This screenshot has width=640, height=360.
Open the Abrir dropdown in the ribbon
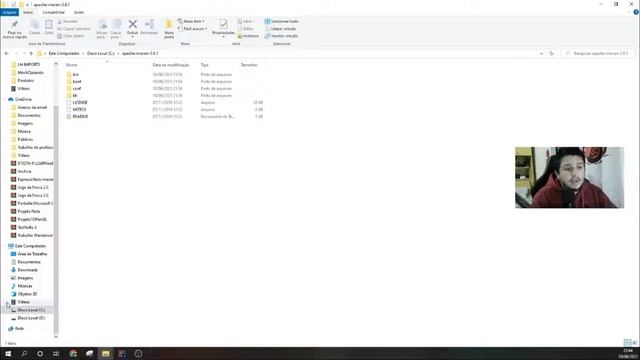click(246, 21)
